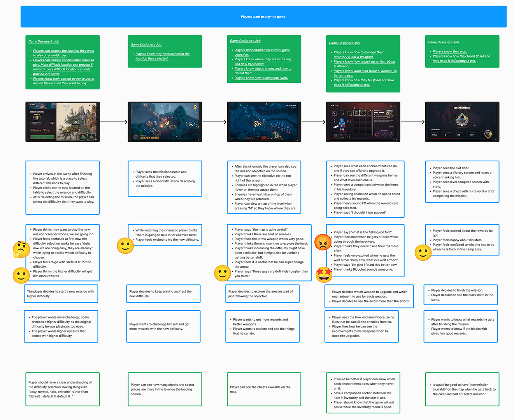Image resolution: width=514 pixels, height=420 pixels.
Task: Select the "new mission available" suggestion card
Action: 462,389
